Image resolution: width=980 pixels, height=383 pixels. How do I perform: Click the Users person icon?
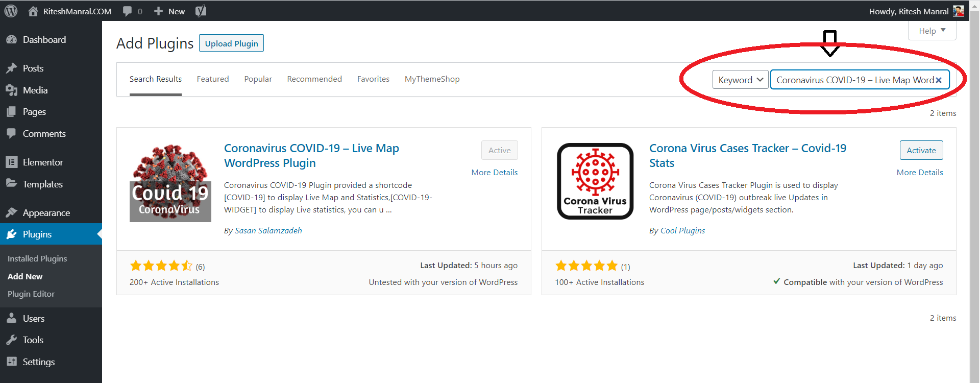(x=11, y=318)
